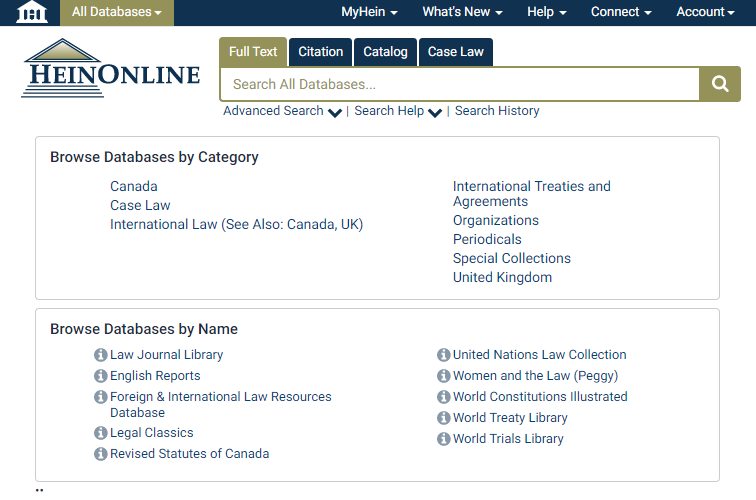Show info icon for Women and the Law
Viewport: 756px width, 500px height.
click(443, 376)
